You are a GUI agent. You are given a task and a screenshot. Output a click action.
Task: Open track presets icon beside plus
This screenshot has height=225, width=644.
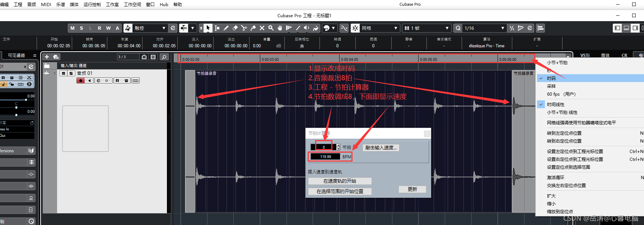click(x=56, y=57)
